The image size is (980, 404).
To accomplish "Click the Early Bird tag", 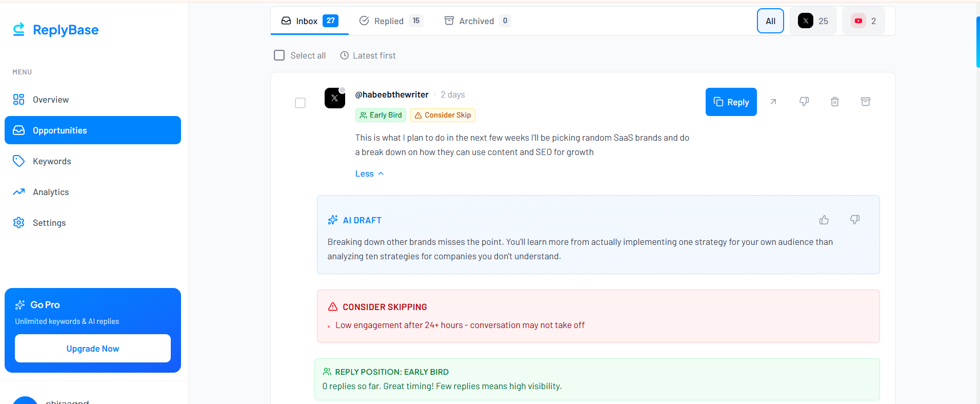I will coord(381,115).
